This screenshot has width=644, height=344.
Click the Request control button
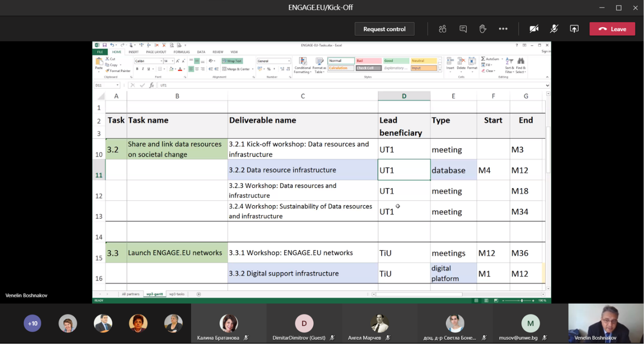click(384, 29)
